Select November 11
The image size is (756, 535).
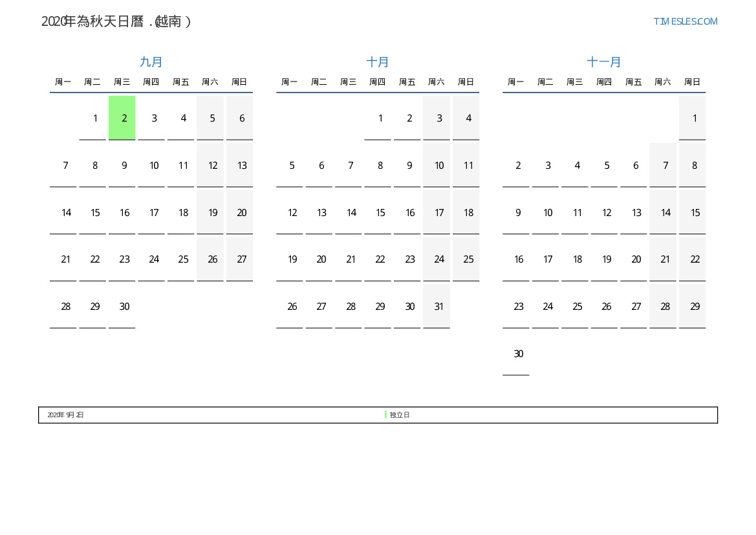coord(575,212)
